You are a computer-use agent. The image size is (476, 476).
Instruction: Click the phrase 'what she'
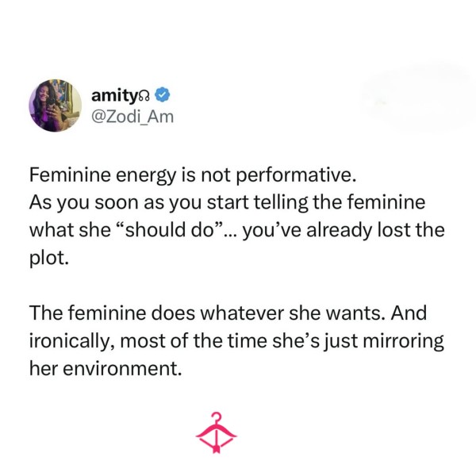[70, 230]
